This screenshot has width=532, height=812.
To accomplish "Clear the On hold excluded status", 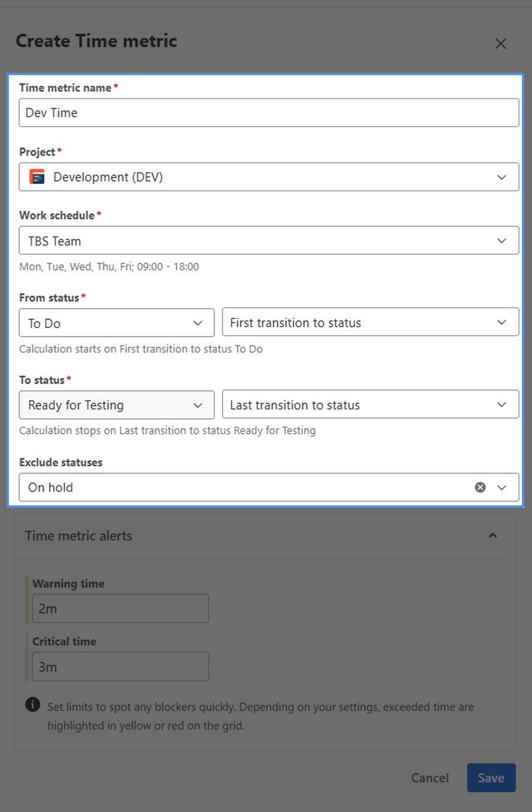I will 480,487.
